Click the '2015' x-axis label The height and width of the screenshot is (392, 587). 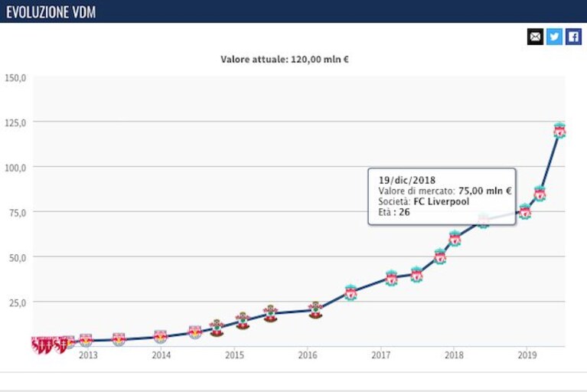pyautogui.click(x=234, y=355)
